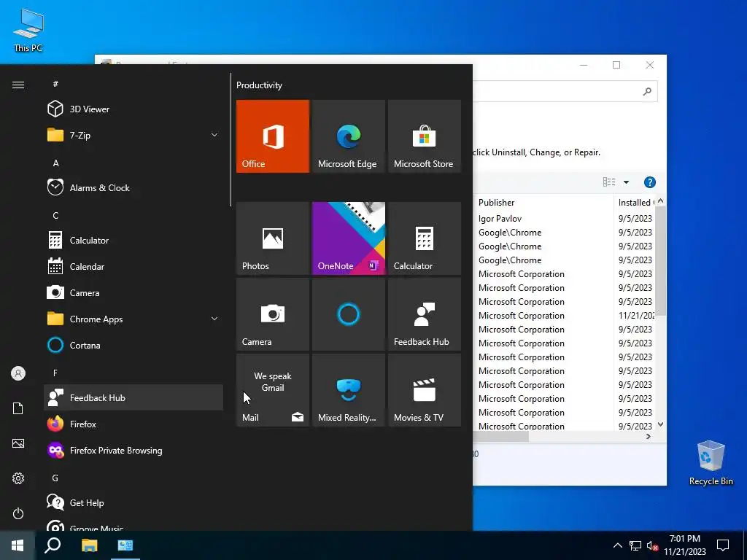The image size is (747, 560).
Task: Click the Windows Start button
Action: click(x=18, y=545)
